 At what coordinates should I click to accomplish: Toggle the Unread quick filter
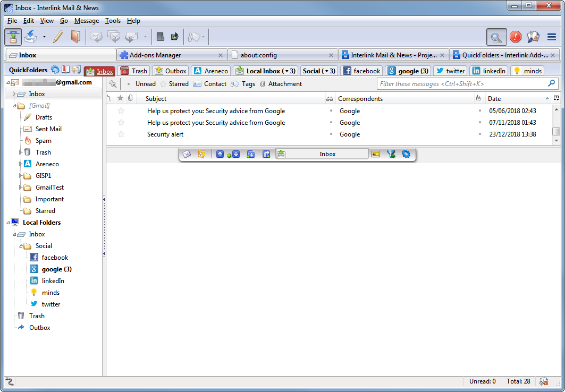click(141, 84)
